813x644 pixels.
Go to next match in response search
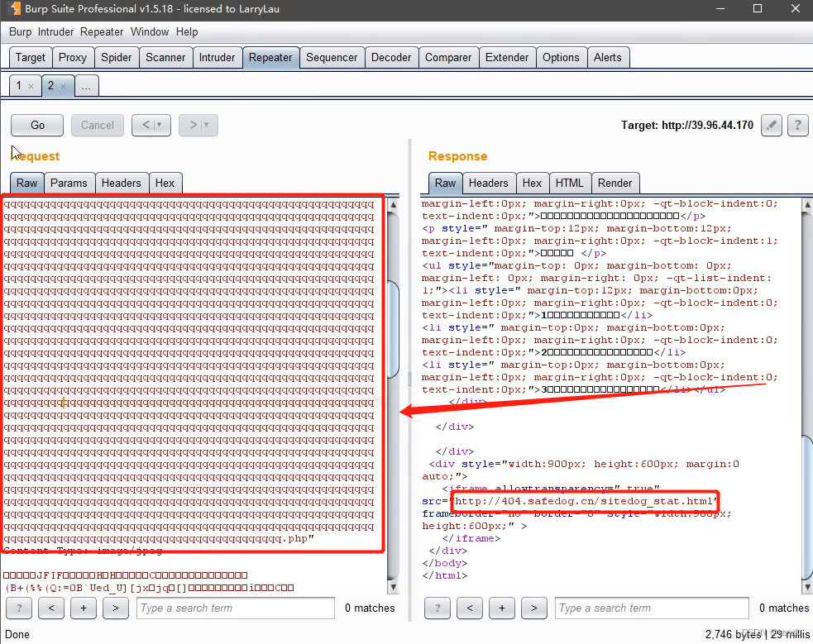click(x=534, y=608)
